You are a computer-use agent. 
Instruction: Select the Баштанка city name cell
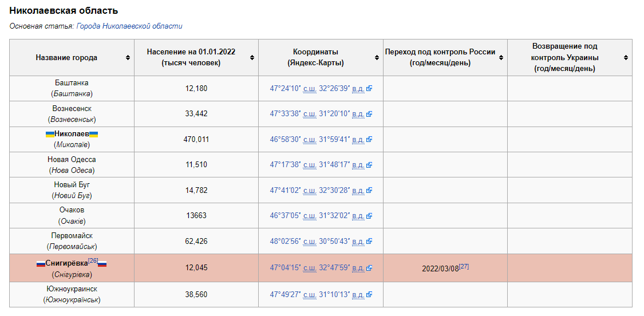(72, 88)
